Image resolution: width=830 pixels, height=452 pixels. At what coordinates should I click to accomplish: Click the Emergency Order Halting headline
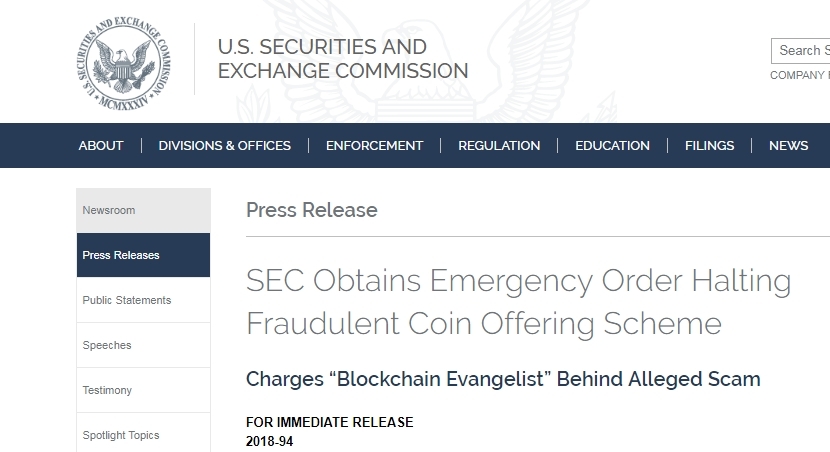click(519, 302)
